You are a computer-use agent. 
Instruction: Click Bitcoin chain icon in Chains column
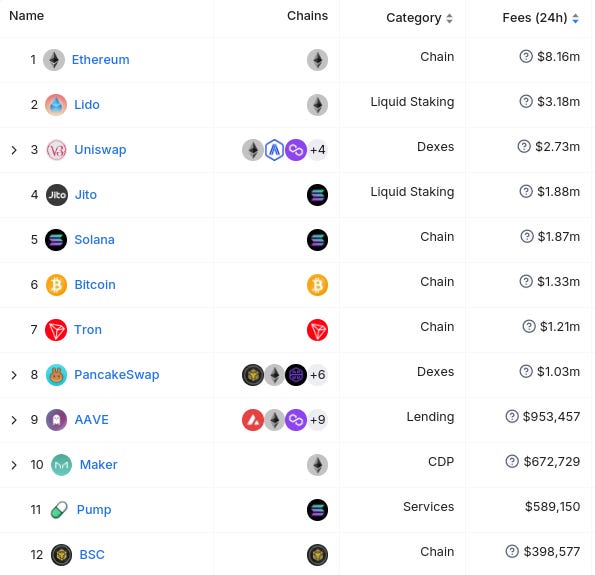pyautogui.click(x=317, y=285)
